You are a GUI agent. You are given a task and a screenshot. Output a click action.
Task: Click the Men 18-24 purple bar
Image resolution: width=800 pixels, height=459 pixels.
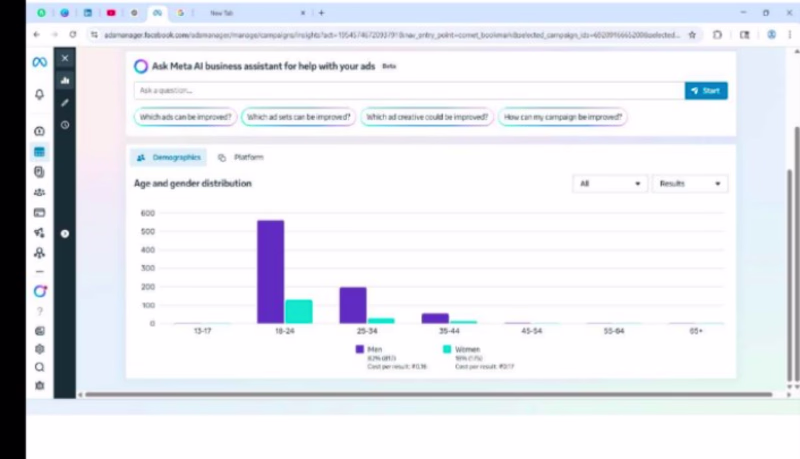tap(270, 272)
